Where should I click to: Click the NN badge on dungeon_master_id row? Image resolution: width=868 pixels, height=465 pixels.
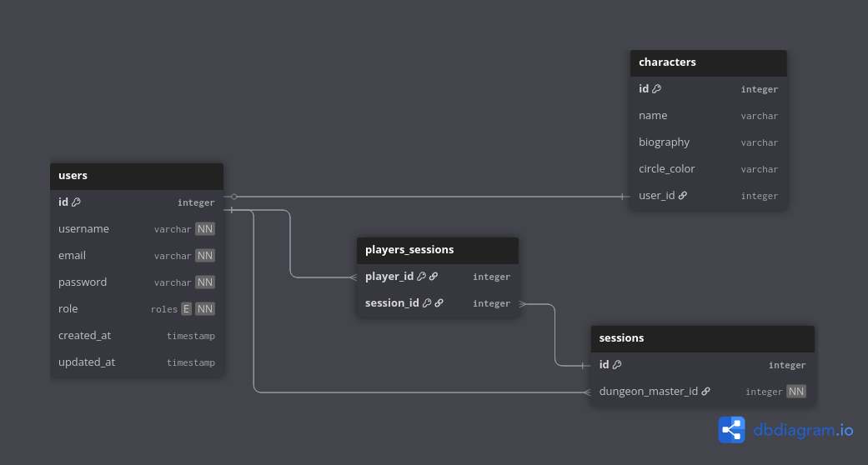click(796, 392)
